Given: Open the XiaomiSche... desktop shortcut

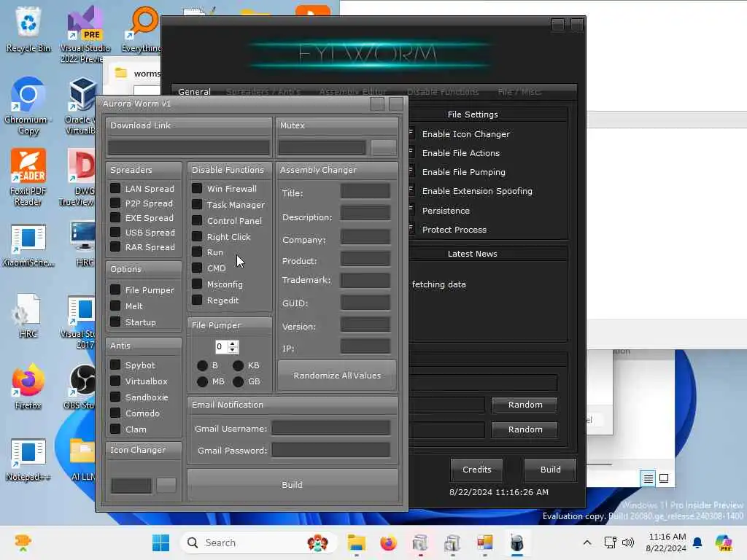Looking at the screenshot, I should (x=28, y=245).
